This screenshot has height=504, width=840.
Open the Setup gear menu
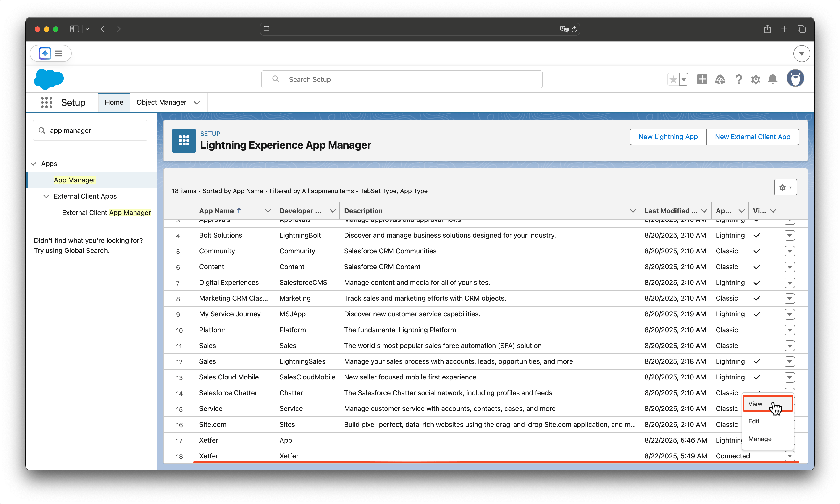tap(755, 79)
